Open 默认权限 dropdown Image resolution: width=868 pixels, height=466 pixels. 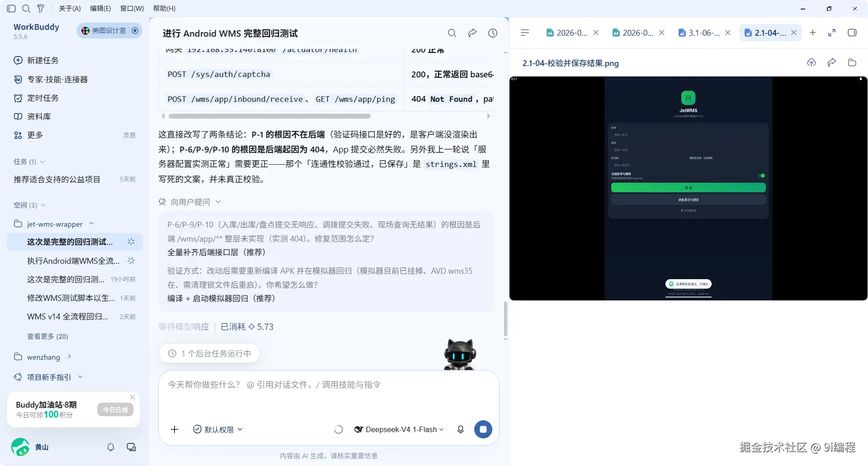pyautogui.click(x=217, y=429)
